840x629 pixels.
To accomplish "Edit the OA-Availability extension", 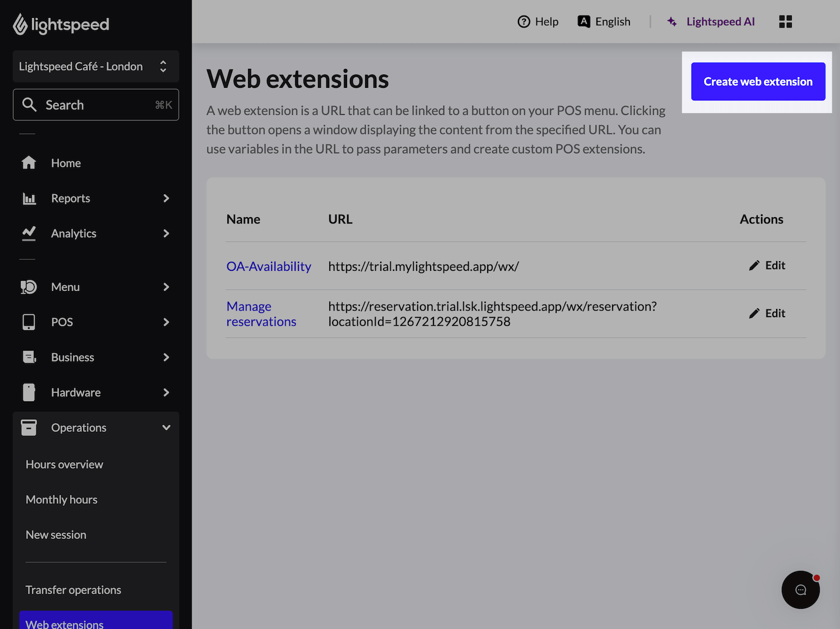I will (x=768, y=265).
